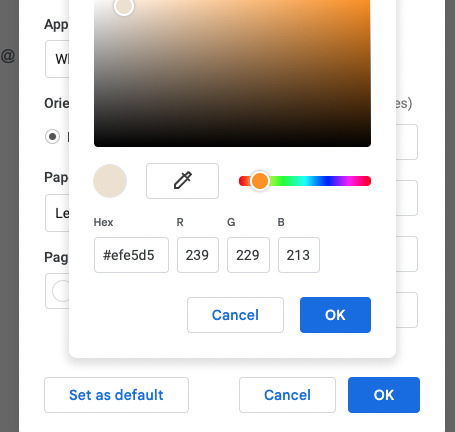Viewport: 455px width, 432px height.
Task: Confirm custom color with blue OK button
Action: [335, 315]
